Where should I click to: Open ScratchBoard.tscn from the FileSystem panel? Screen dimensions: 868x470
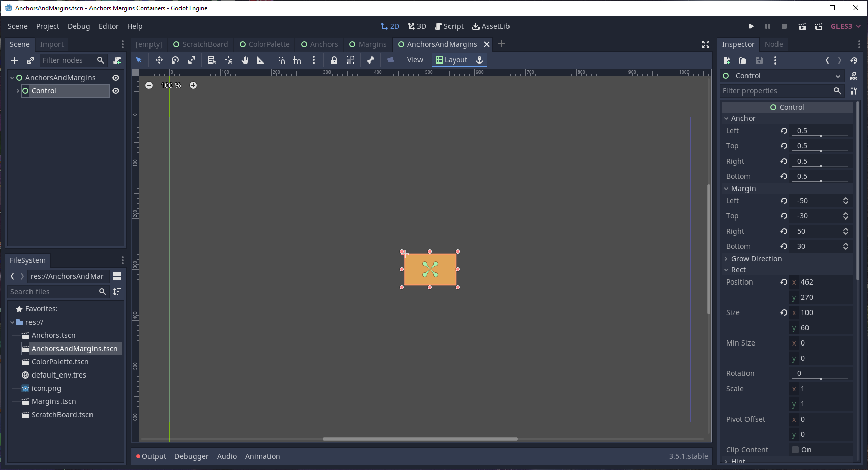(62, 414)
